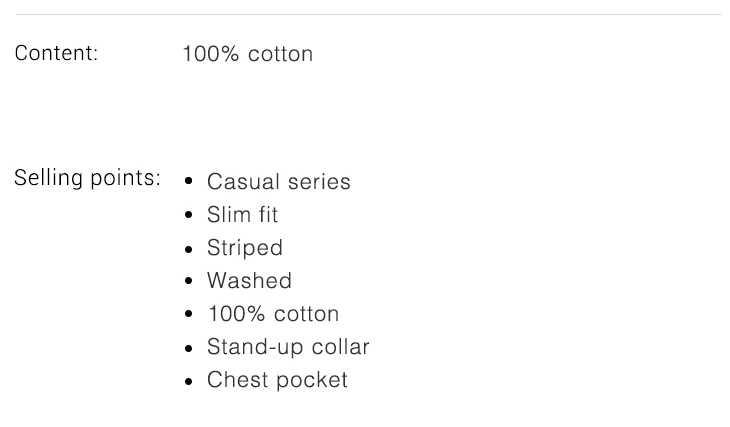Click '100% cotton' in the bullet list
This screenshot has height=427, width=730.
(x=273, y=314)
